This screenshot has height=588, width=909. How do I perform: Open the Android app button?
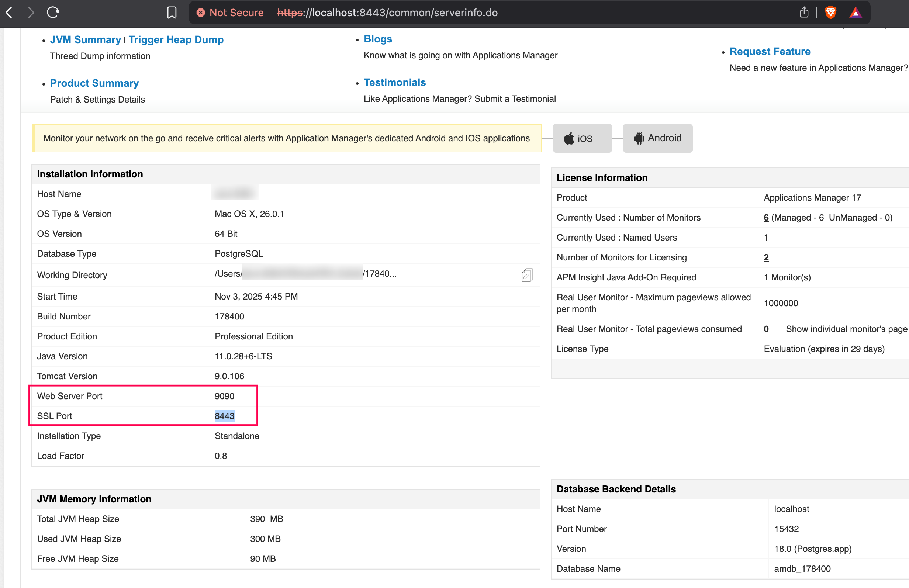point(657,138)
